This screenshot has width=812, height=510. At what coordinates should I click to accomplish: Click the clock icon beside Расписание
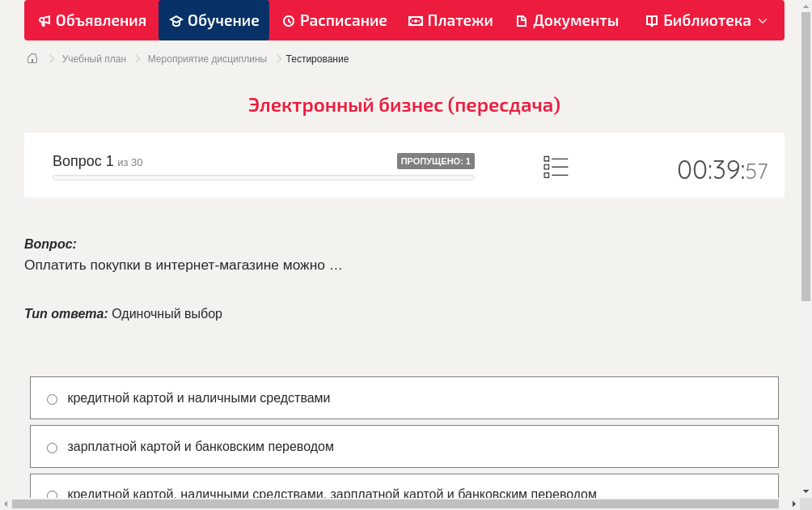click(288, 20)
